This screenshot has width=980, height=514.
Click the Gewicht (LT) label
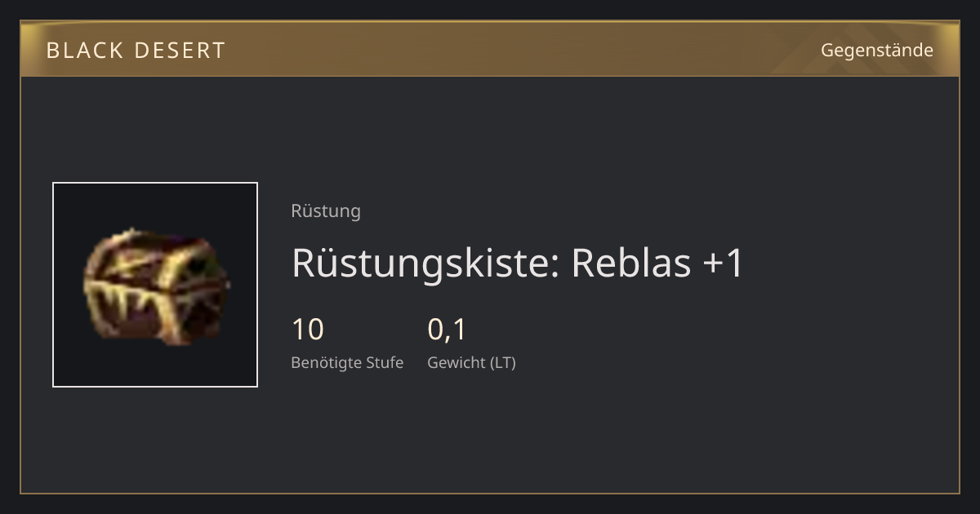tap(471, 362)
